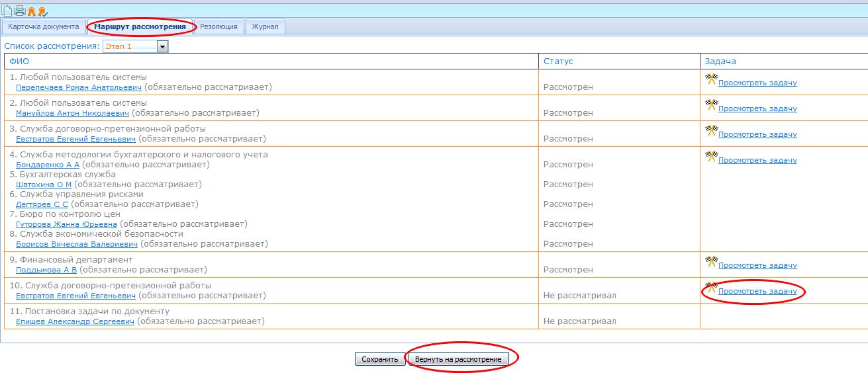The width and height of the screenshot is (868, 373).
Task: Click the certificate icon with checkmark
Action: click(x=42, y=11)
